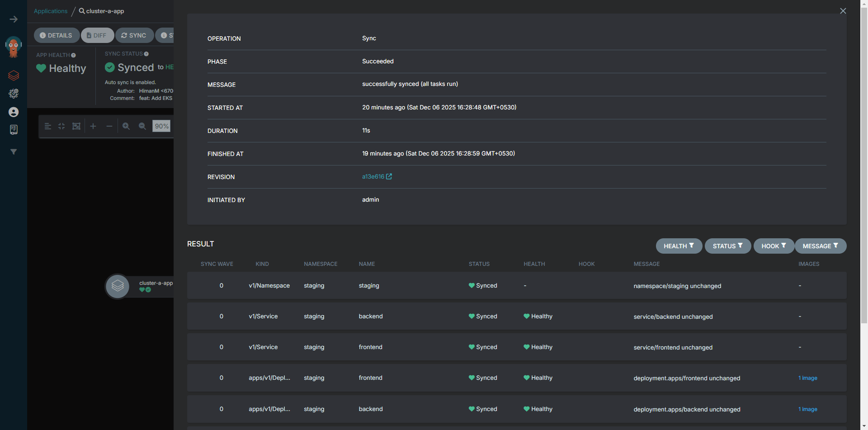
Task: Click the 90% zoom level field
Action: point(161,126)
